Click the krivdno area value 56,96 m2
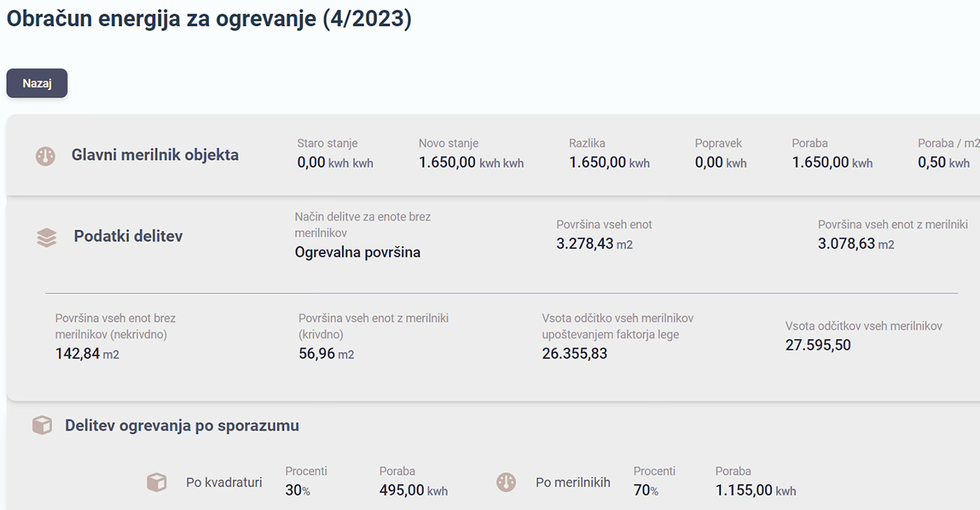This screenshot has height=510, width=980. click(326, 354)
